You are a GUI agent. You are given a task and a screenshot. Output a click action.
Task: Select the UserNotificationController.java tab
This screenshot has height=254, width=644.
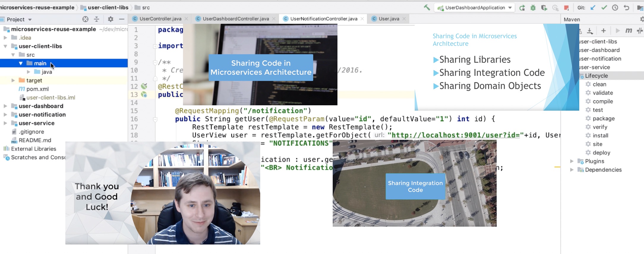[x=323, y=19]
